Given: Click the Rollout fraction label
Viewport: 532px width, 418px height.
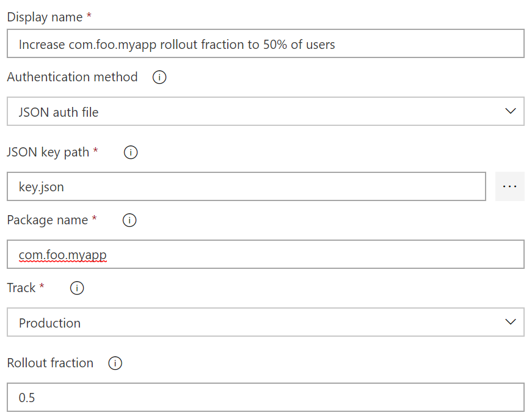Looking at the screenshot, I should (50, 363).
